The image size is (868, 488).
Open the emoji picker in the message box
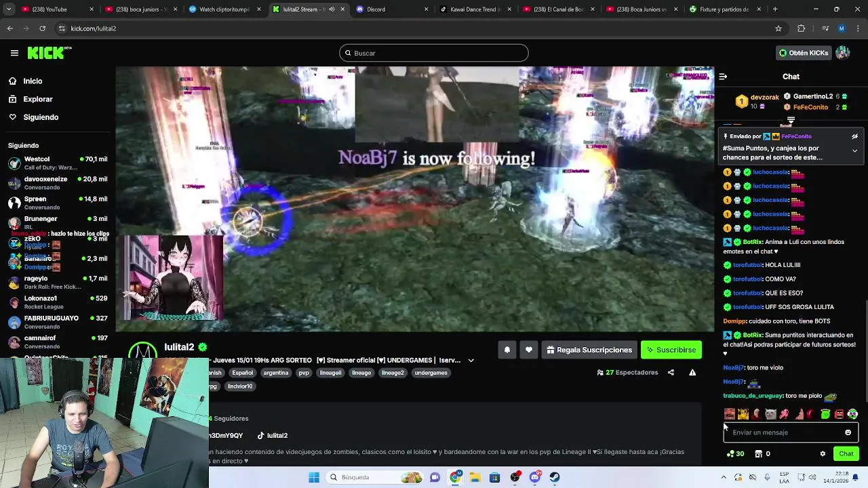click(x=848, y=432)
